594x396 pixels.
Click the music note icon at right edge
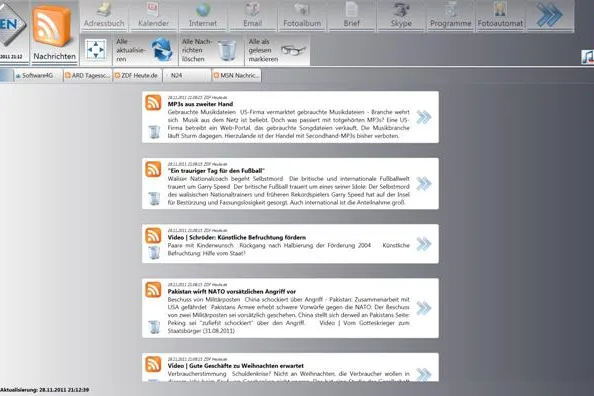click(588, 56)
